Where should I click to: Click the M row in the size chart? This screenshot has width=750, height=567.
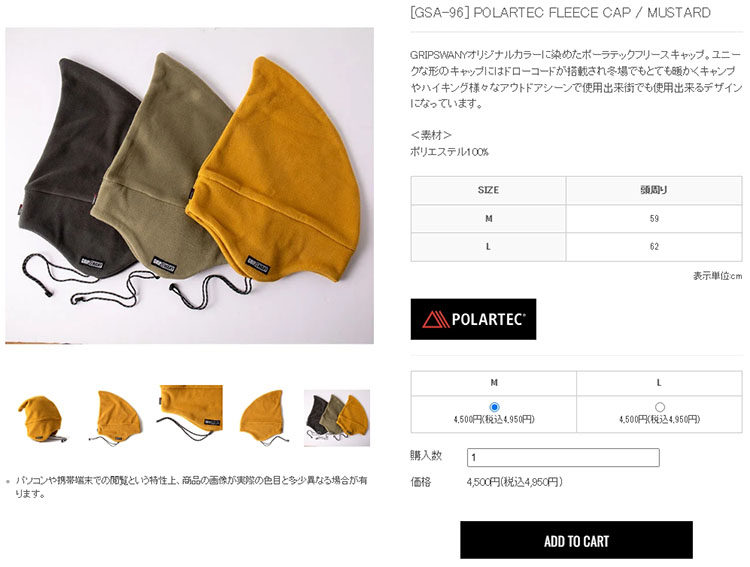point(576,219)
